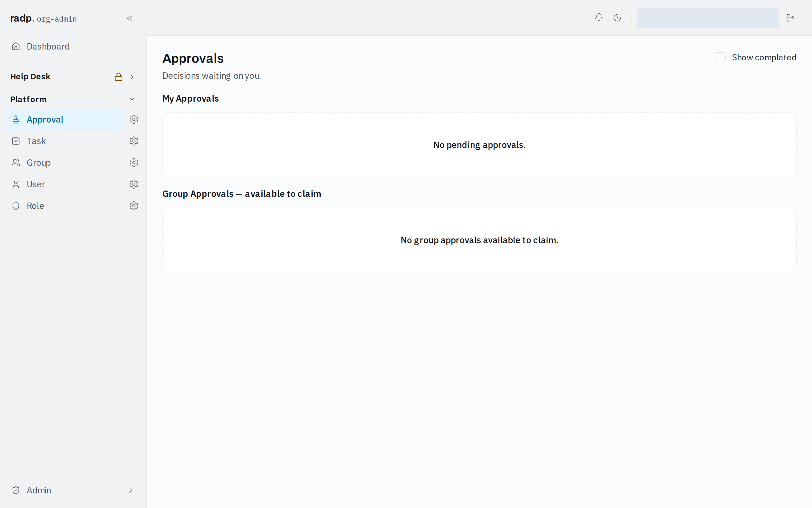Open the User page
The image size is (812, 508).
coord(64,184)
